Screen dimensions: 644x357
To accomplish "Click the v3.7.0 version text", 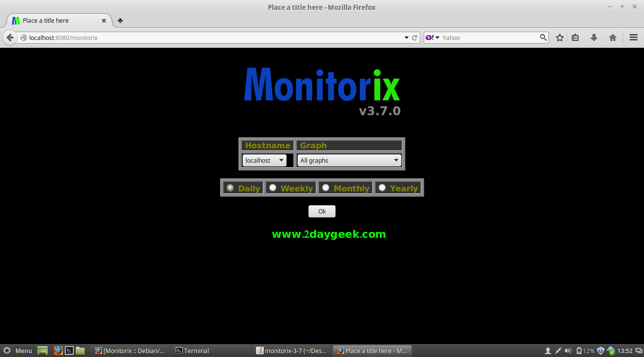I will [380, 111].
